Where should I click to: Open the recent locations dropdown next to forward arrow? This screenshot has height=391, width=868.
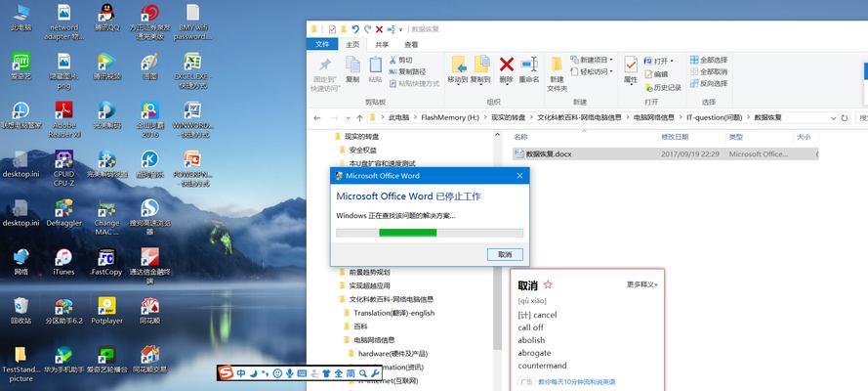pos(348,118)
